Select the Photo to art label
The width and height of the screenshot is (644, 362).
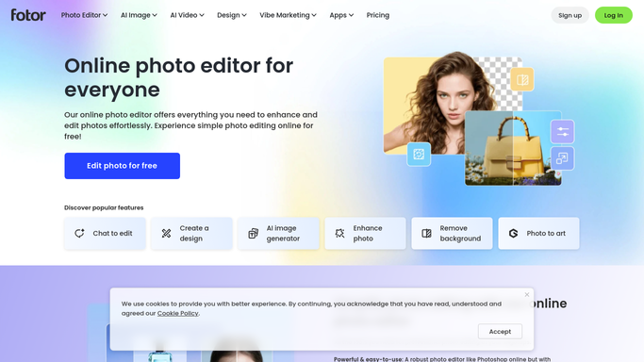[546, 233]
